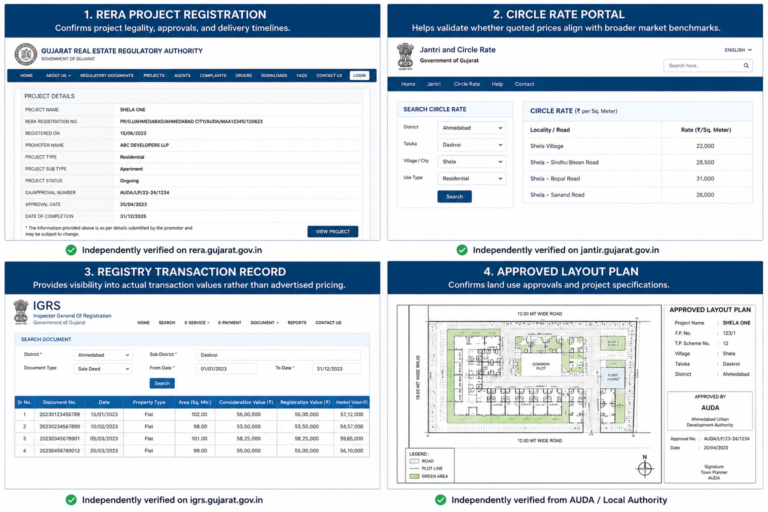Click the From Date field 01/01/2023
The width and height of the screenshot is (768, 512).
pyautogui.click(x=227, y=369)
